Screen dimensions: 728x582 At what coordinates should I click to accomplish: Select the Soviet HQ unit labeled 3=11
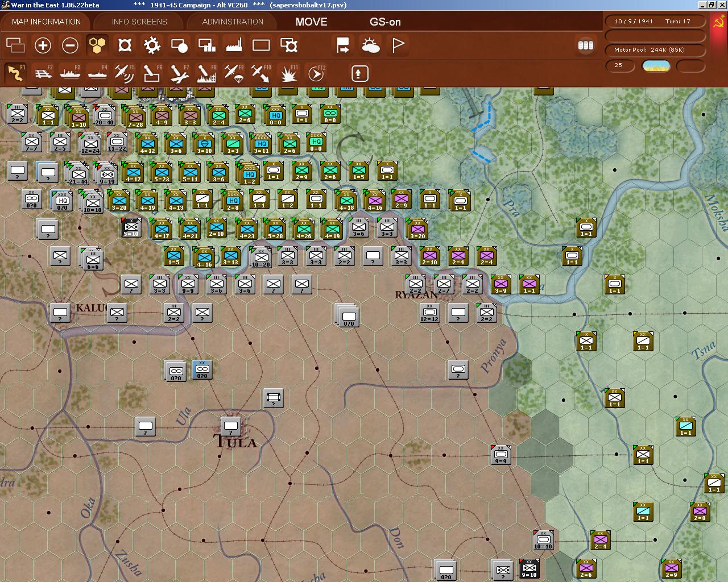(261, 143)
